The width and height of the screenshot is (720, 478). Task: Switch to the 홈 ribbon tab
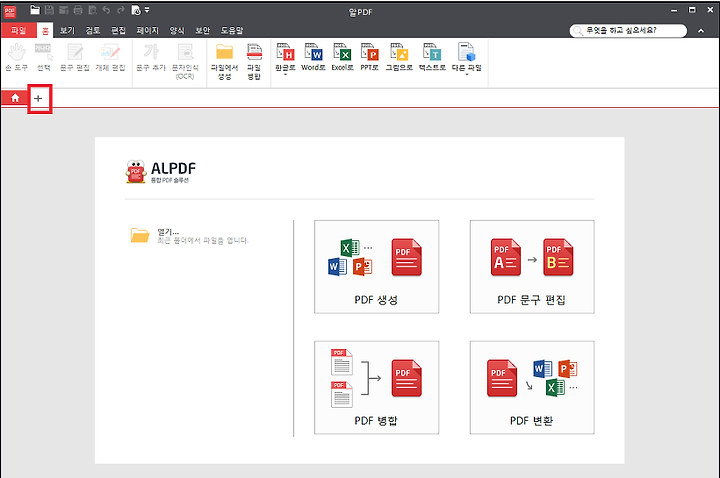(x=45, y=31)
